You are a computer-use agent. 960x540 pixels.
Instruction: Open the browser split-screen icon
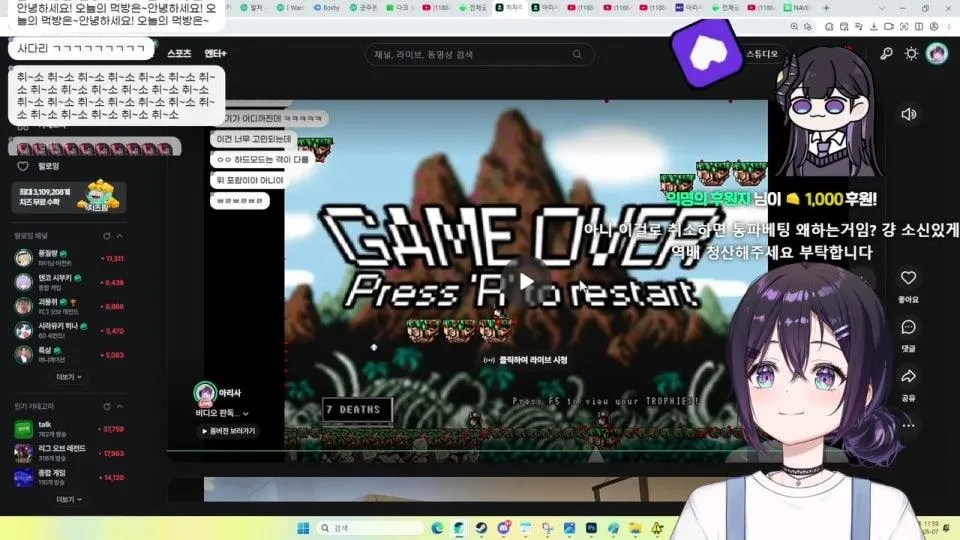click(x=919, y=26)
